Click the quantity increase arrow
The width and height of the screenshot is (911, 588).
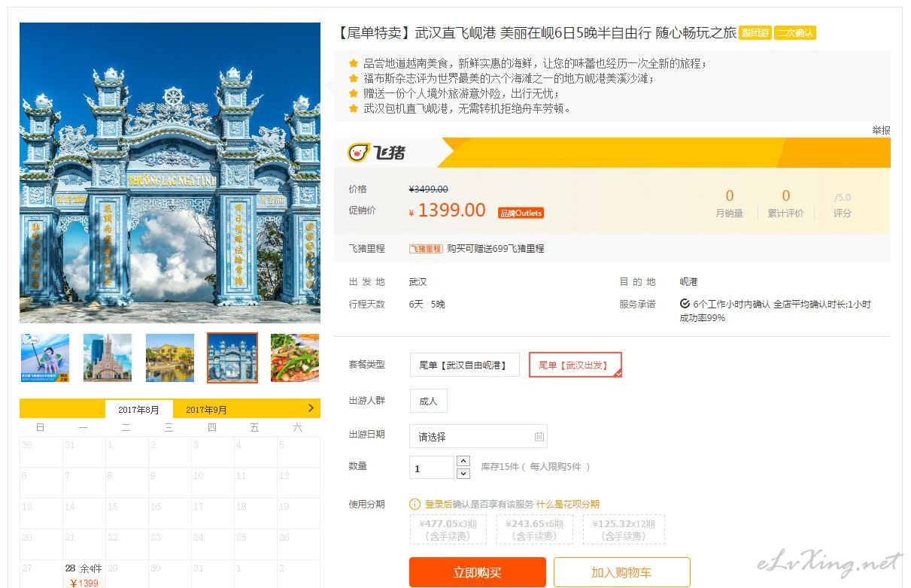(463, 461)
